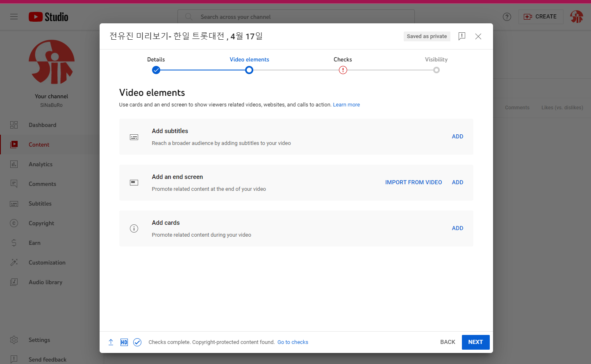Viewport: 591px width, 364px height.
Task: Follow the Go to checks link
Action: [293, 342]
